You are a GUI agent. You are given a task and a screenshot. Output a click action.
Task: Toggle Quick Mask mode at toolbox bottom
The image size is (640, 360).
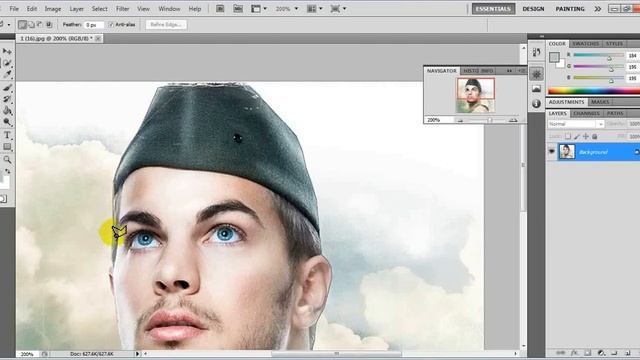tap(3, 199)
